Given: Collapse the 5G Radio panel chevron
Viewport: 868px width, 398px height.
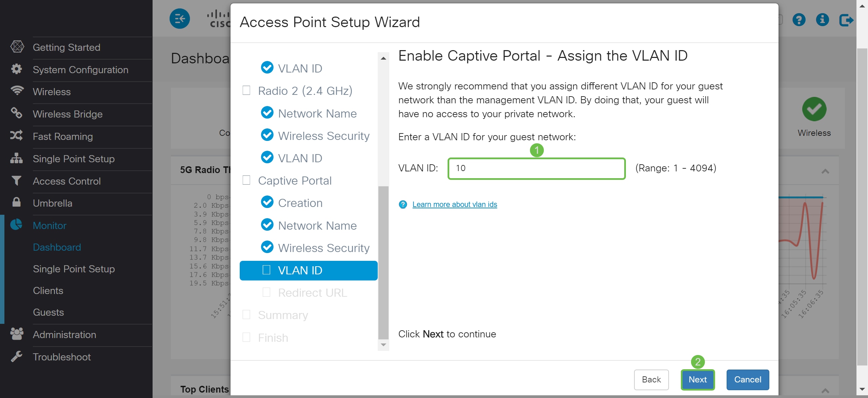Looking at the screenshot, I should 825,171.
